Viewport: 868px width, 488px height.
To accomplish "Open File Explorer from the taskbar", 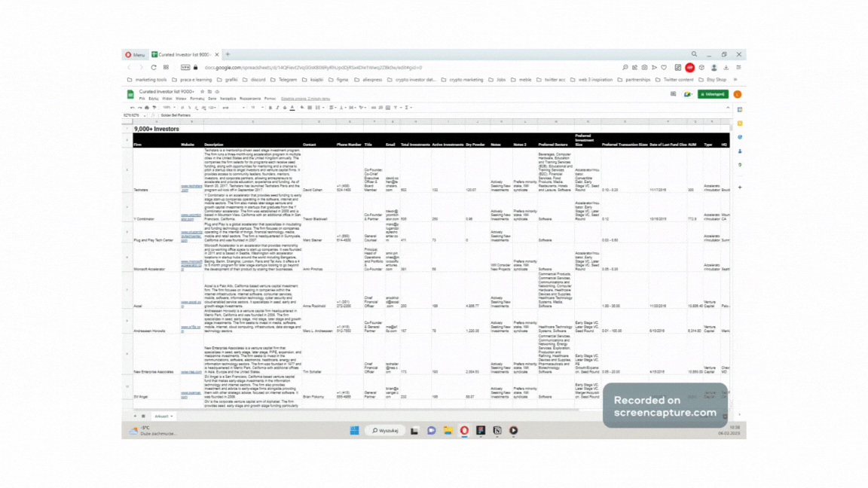I will point(448,431).
